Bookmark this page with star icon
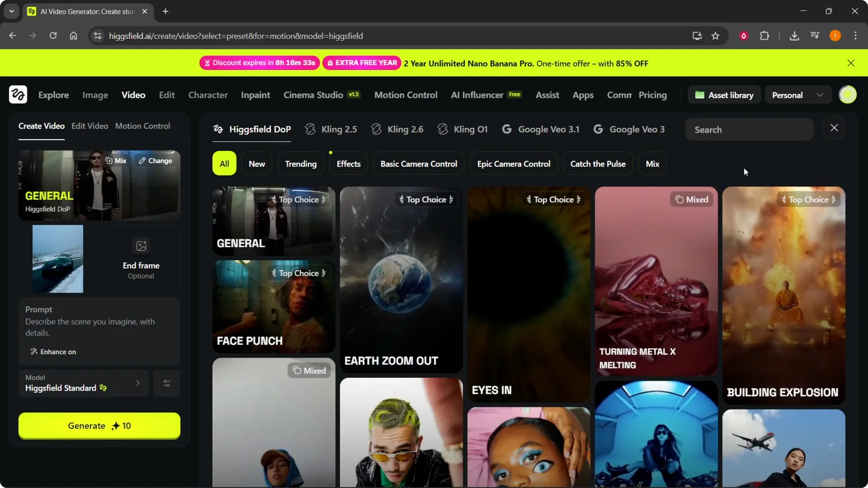 tap(715, 36)
